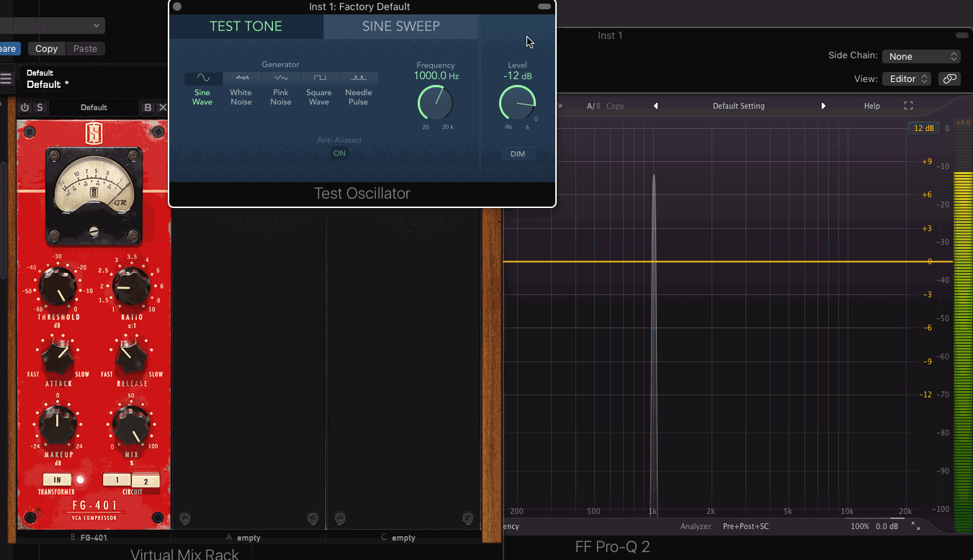Open the Analyzer Pre+Post+SC settings
Screen dimensions: 973x560
tap(746, 526)
